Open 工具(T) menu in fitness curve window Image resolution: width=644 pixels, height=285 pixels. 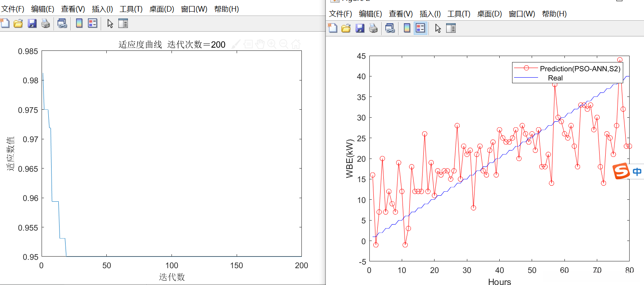coord(131,9)
